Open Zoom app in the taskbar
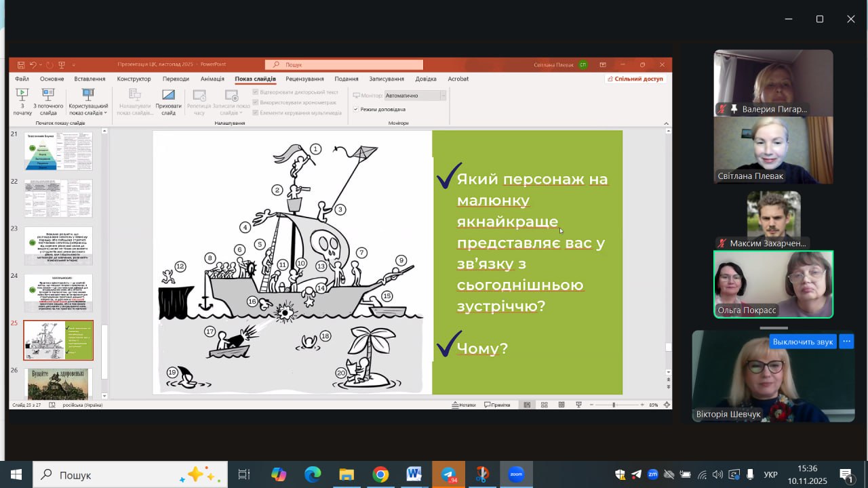Viewport: 868px width, 488px height. [x=516, y=474]
